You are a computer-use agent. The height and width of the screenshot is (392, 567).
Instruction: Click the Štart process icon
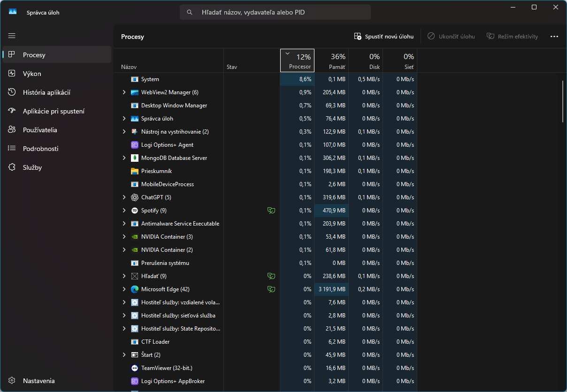(x=135, y=355)
